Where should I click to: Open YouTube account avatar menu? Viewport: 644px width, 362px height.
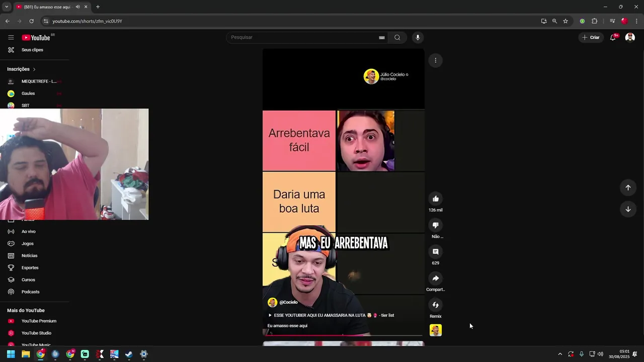[x=630, y=37]
